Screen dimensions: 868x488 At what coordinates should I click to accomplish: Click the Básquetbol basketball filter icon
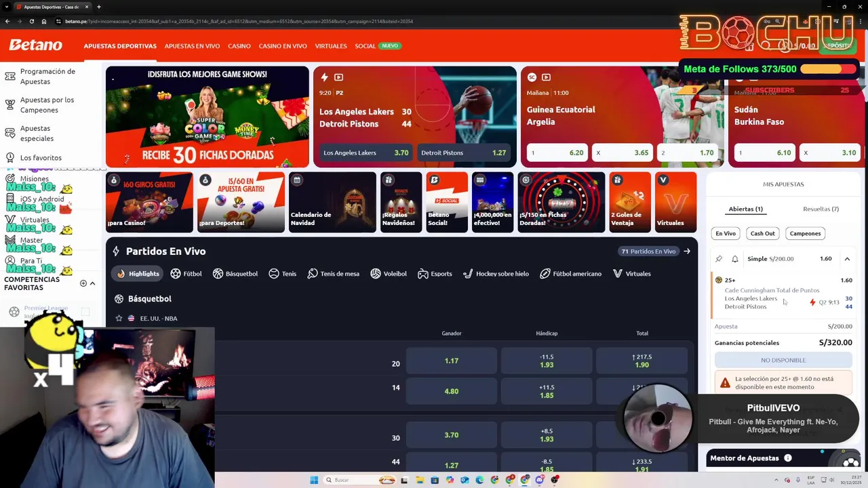(218, 274)
